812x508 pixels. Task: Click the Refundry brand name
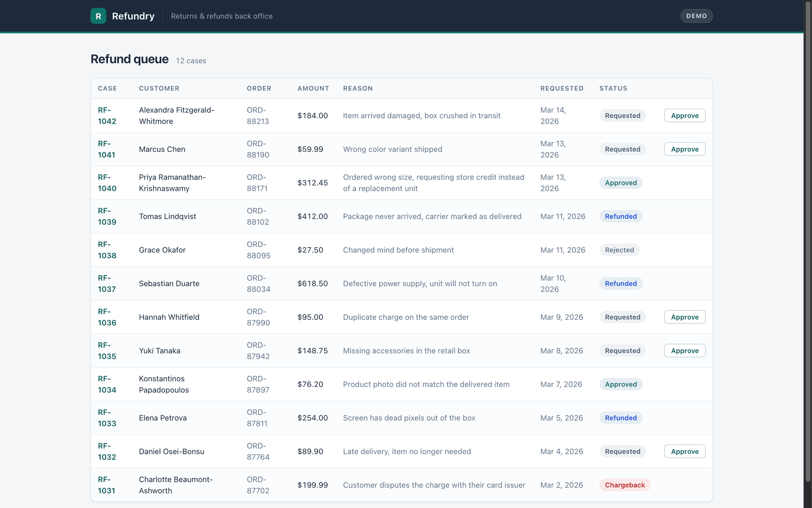pos(133,16)
